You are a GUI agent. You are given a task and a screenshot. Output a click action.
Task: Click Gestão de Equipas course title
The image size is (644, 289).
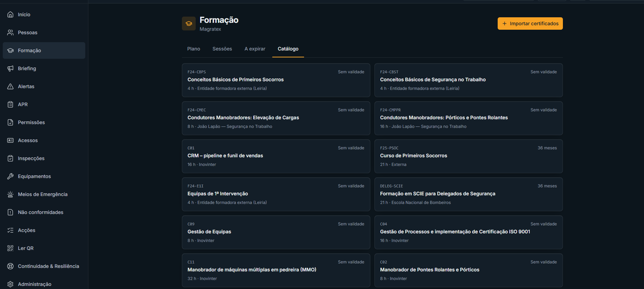tap(209, 232)
